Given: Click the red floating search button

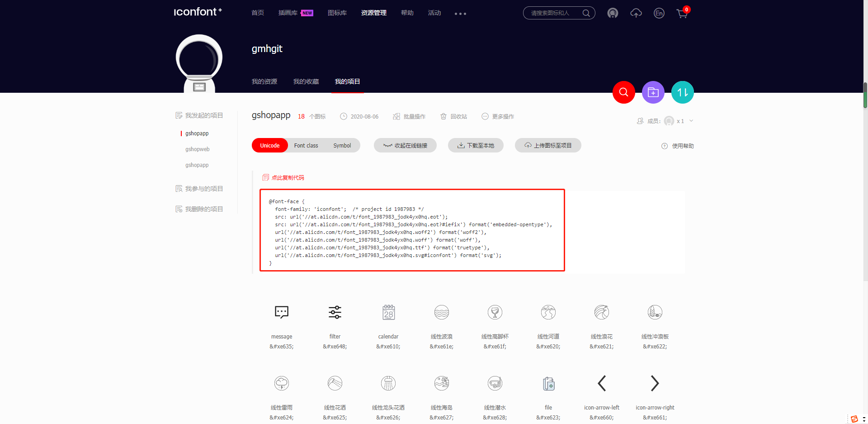Looking at the screenshot, I should point(624,92).
